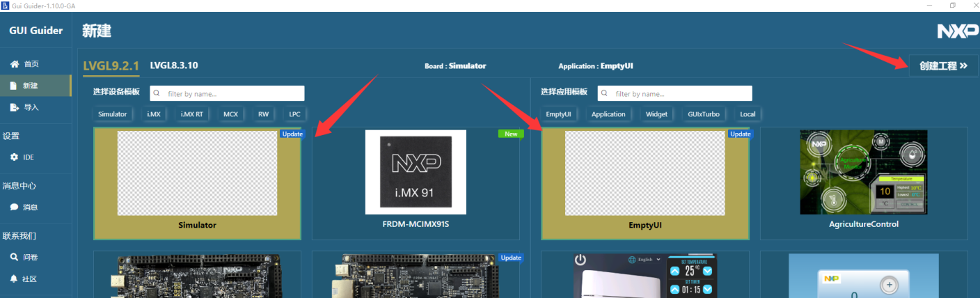Focus the application template filter field
The height and width of the screenshot is (298, 980).
[x=674, y=93]
